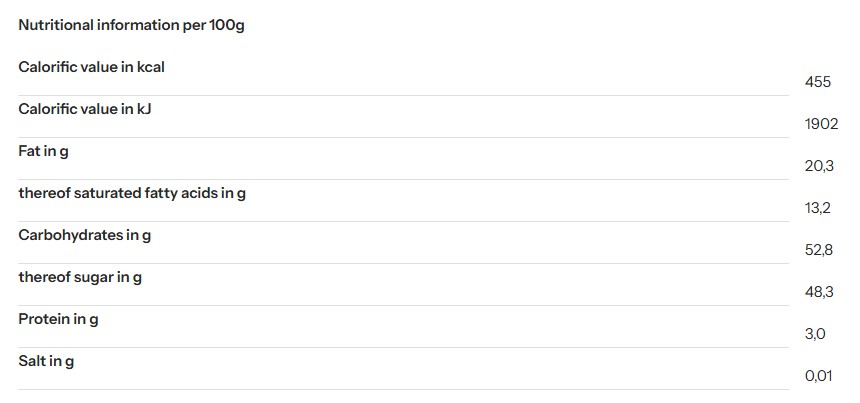Select the 0,01 salt value

[x=818, y=376]
